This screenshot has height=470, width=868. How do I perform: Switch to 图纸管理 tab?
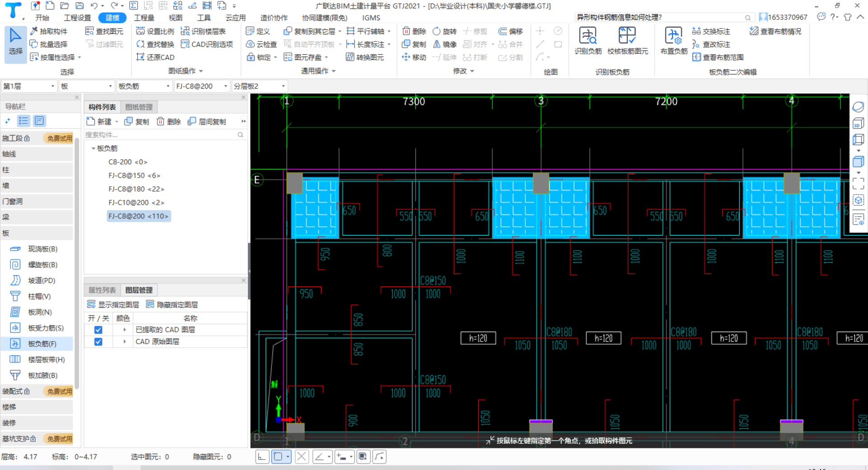(x=139, y=107)
